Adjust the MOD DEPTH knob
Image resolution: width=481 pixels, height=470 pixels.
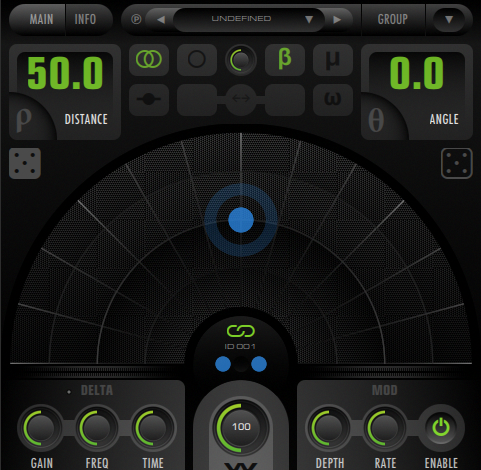(329, 428)
